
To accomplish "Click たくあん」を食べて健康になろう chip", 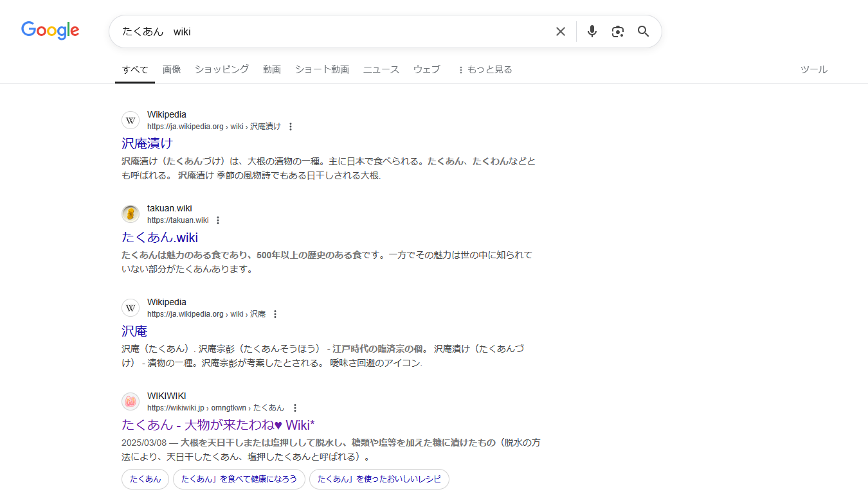I will [239, 479].
